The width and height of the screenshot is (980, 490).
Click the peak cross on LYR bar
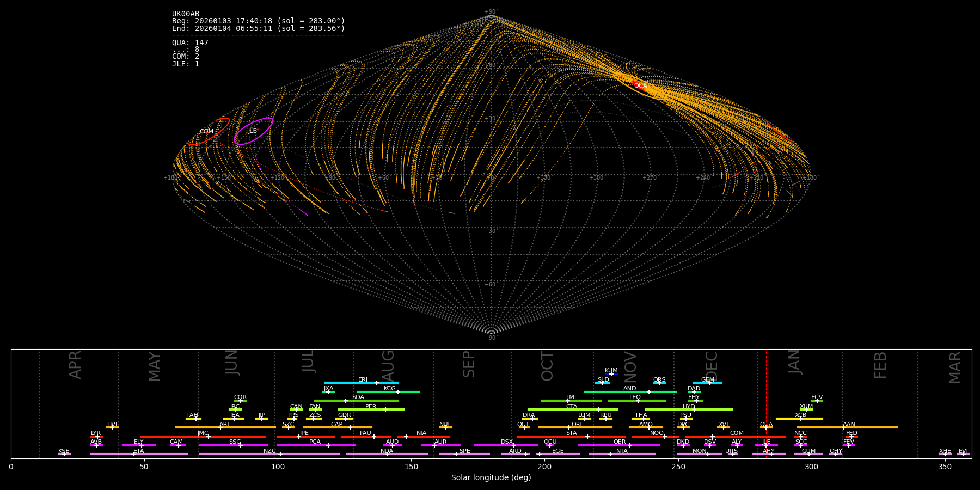pos(97,437)
